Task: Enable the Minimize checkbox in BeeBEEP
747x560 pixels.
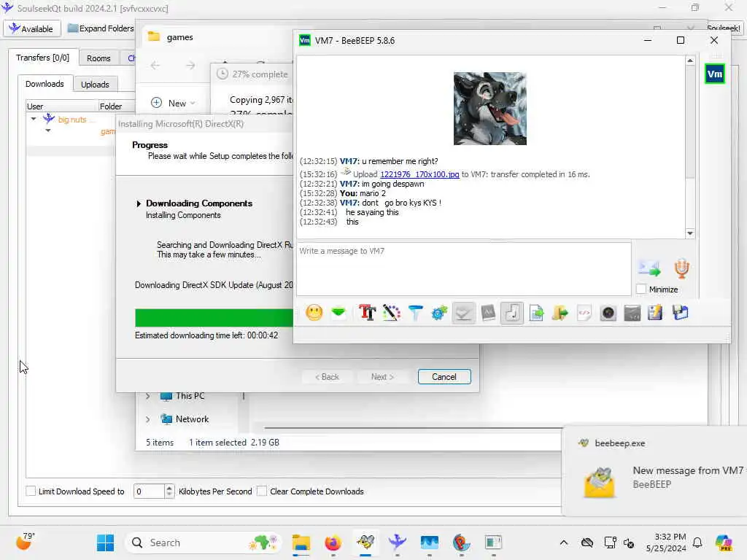Action: [641, 289]
